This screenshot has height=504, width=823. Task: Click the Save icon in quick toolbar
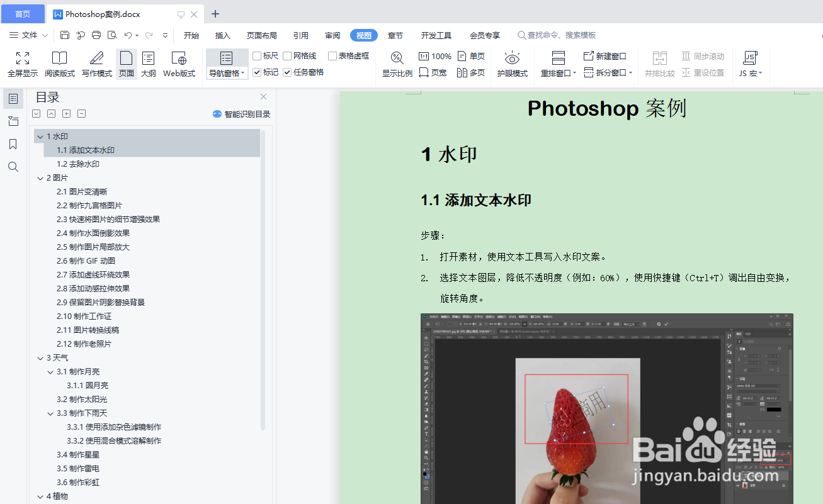[x=65, y=35]
